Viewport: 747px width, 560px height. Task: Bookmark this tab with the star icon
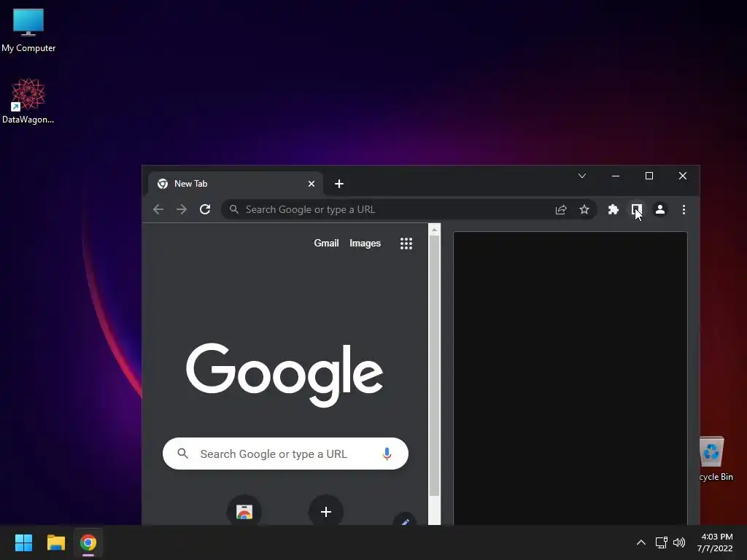click(584, 209)
